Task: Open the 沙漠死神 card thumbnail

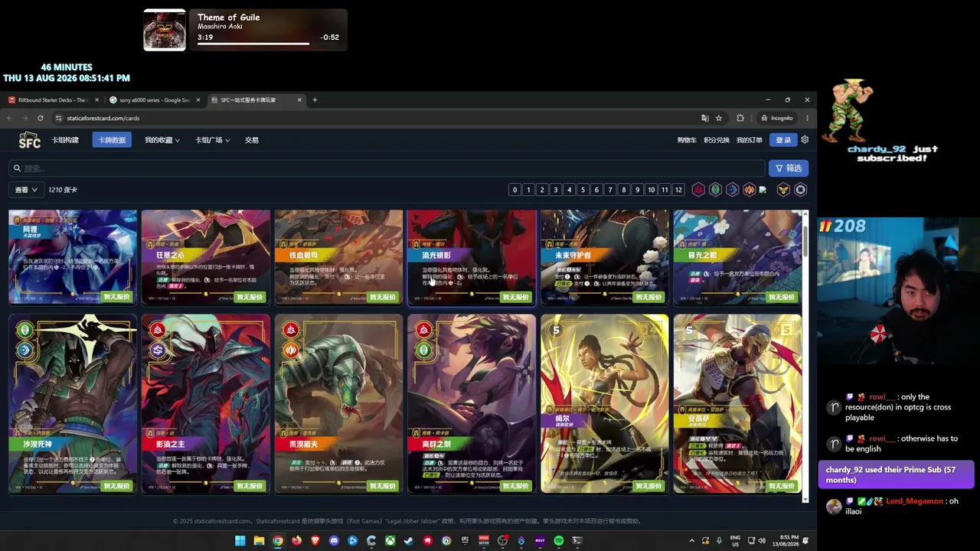Action: (73, 403)
